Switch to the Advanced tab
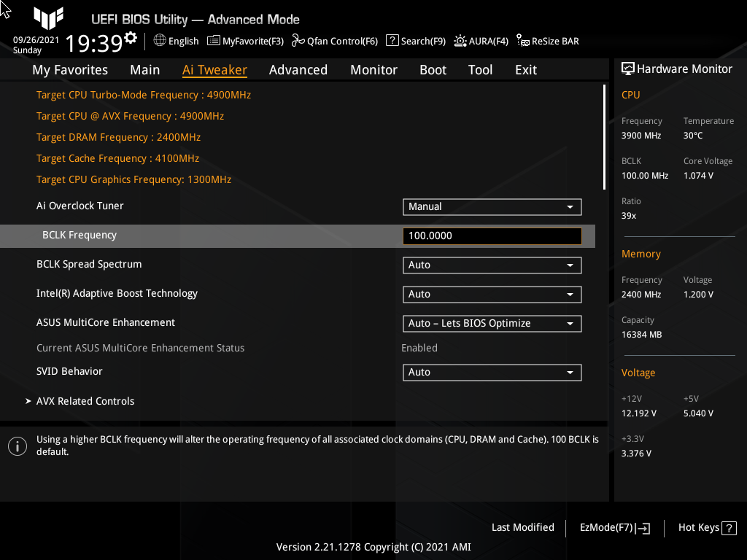Screen dimensions: 747x560 298,69
